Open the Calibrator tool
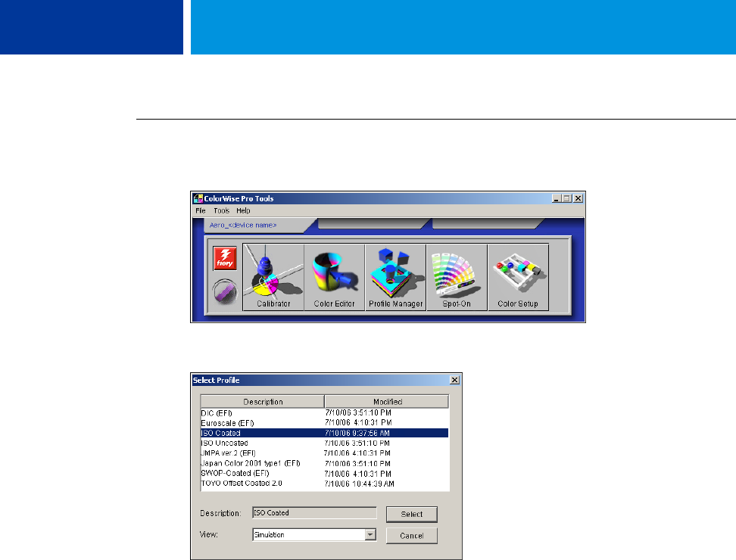 [x=273, y=277]
